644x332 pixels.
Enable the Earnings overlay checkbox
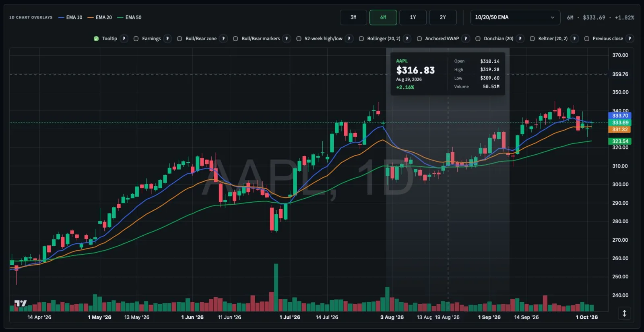[136, 39]
